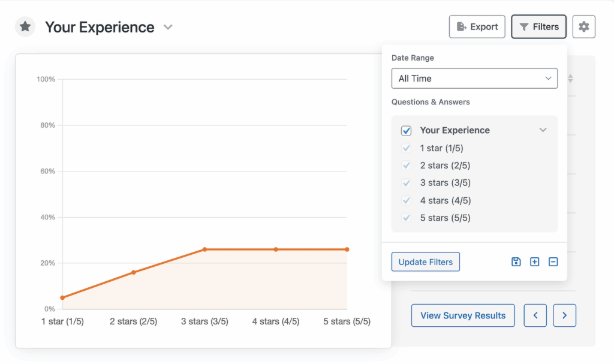Click the Export button
Viewport: 614px width, 364px height.
tap(477, 27)
